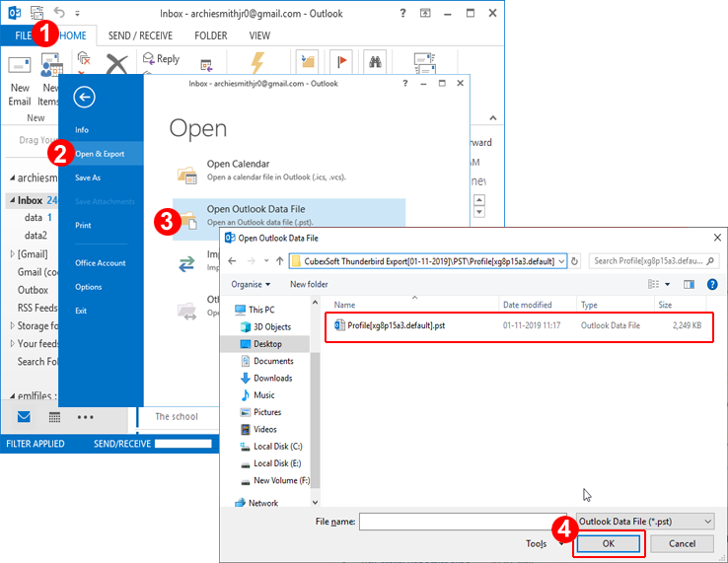Click the Calendar icon in navigation bar
Viewport: 728px width, 563px height.
(55, 417)
